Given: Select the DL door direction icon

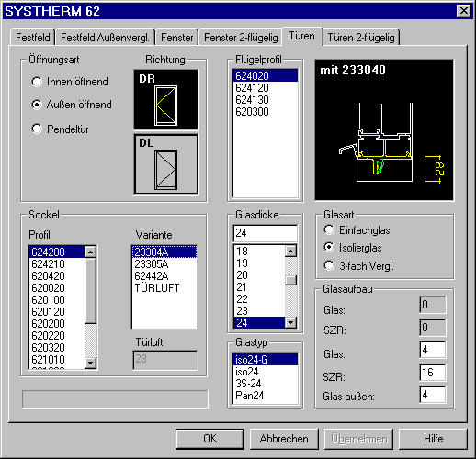Looking at the screenshot, I should pos(165,163).
